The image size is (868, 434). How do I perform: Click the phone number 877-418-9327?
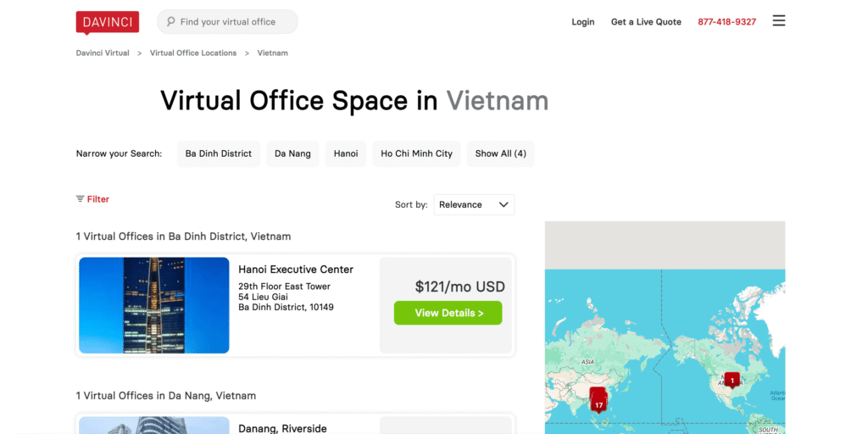click(x=726, y=22)
